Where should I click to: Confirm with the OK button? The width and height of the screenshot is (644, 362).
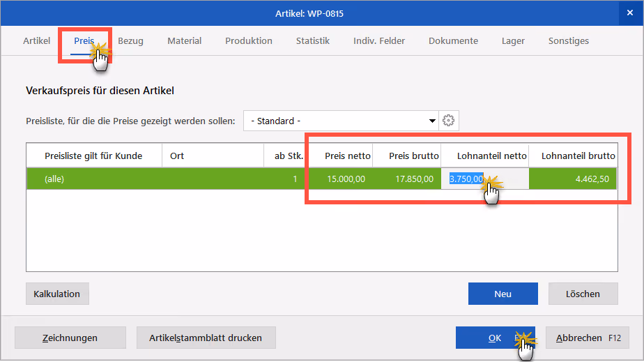point(496,338)
